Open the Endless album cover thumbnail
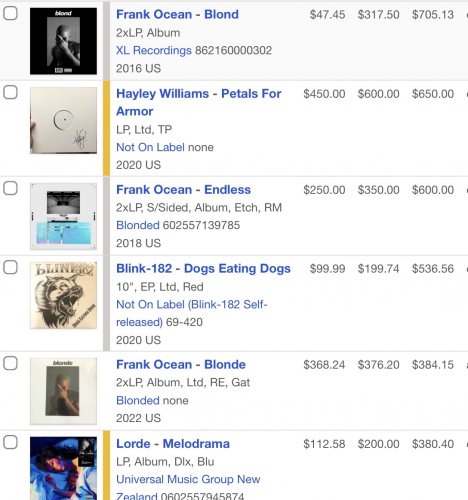This screenshot has width=468, height=500. pyautogui.click(x=63, y=216)
